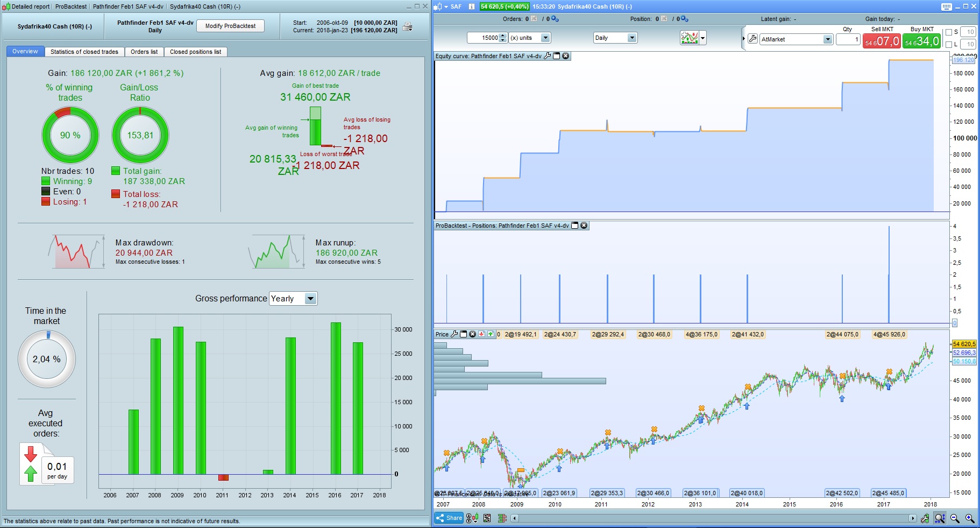Open the instrument info icon beside SAF

pos(472,6)
